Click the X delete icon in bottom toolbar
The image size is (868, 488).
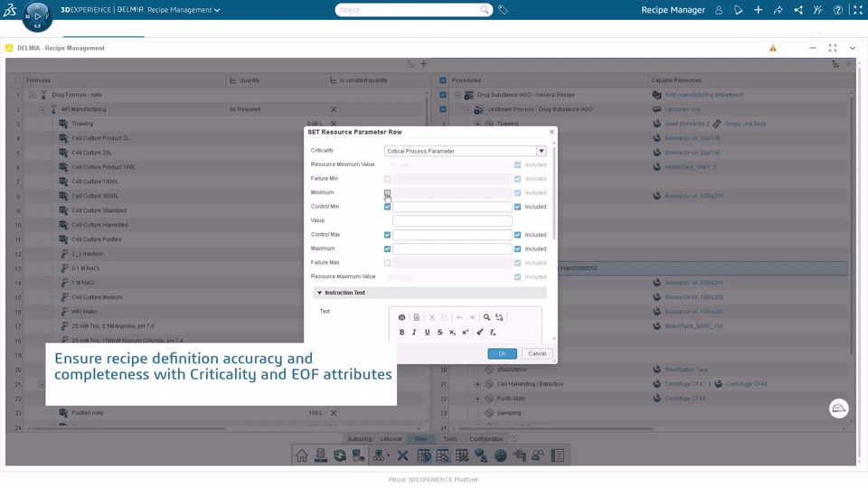click(x=402, y=455)
